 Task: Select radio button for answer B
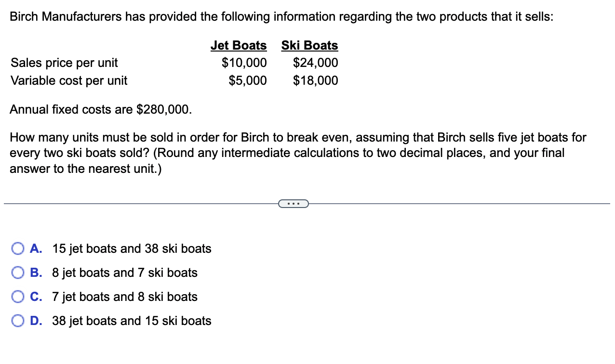coord(18,273)
